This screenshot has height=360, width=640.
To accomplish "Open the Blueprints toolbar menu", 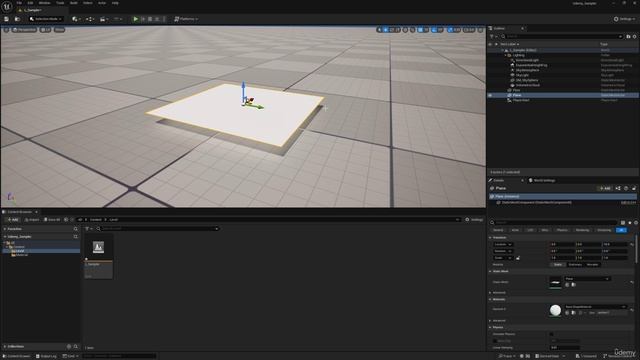I will pyautogui.click(x=90, y=19).
